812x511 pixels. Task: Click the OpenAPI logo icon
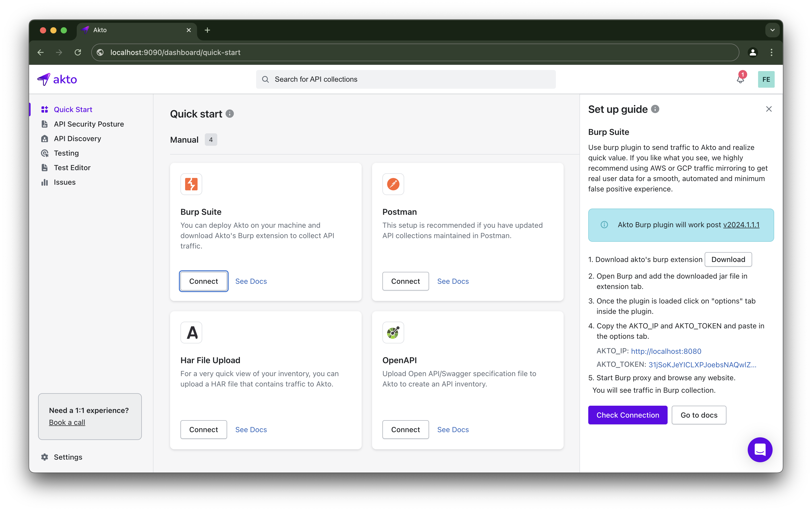[393, 333]
